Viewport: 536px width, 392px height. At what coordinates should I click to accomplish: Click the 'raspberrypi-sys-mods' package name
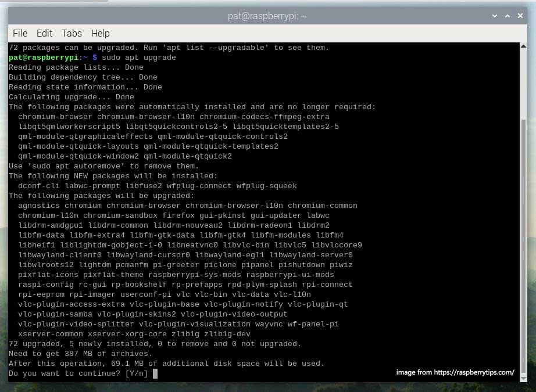click(195, 275)
